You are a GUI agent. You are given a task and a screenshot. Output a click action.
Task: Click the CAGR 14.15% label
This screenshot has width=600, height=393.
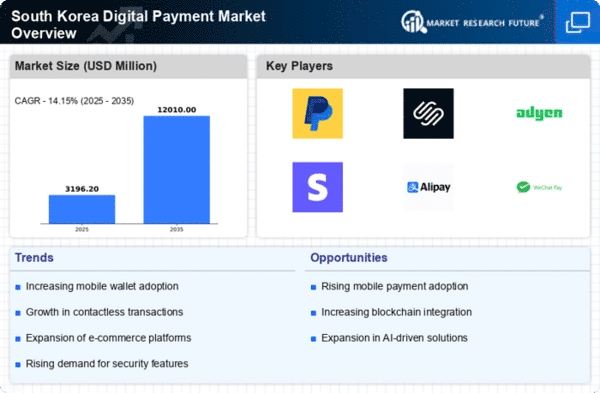tap(74, 101)
